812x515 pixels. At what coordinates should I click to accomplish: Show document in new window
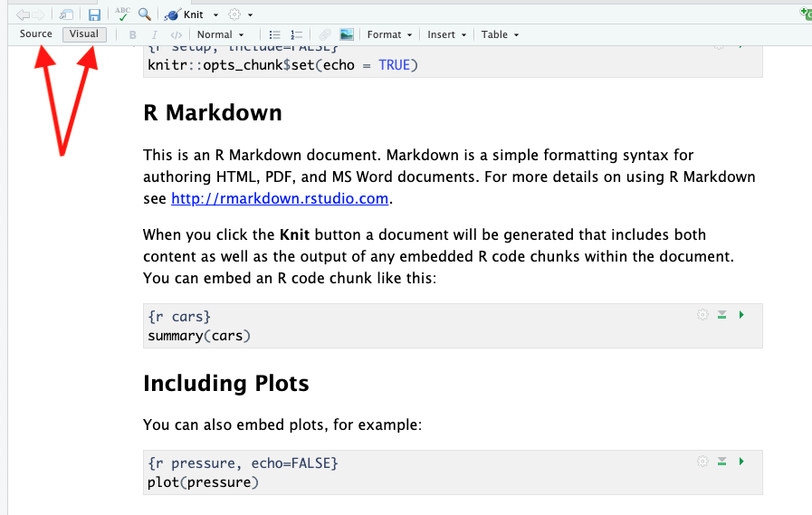[x=66, y=14]
